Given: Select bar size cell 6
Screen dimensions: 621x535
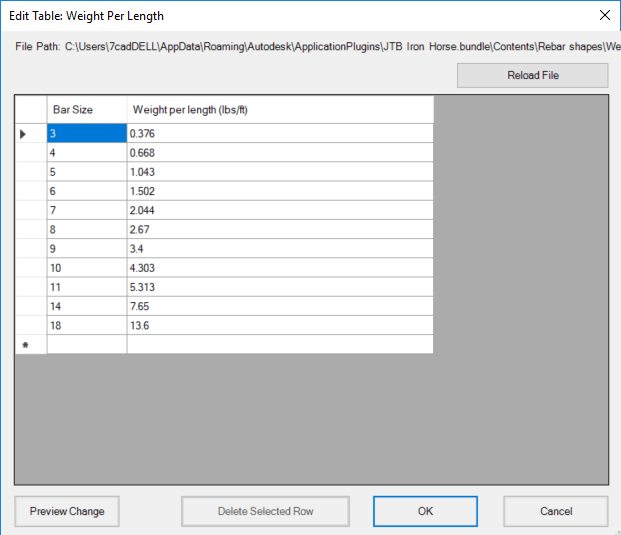Looking at the screenshot, I should [x=87, y=191].
